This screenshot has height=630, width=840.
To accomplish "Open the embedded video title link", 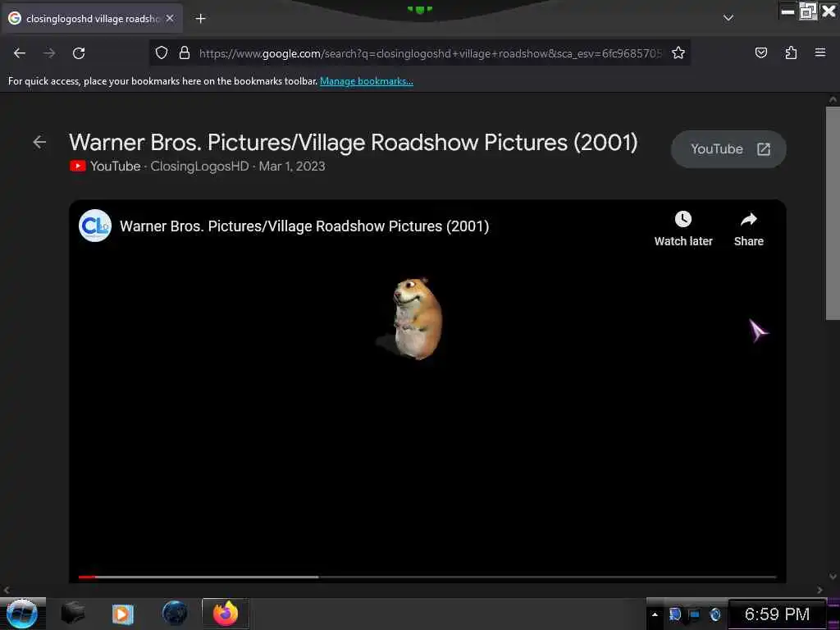I will pyautogui.click(x=304, y=226).
